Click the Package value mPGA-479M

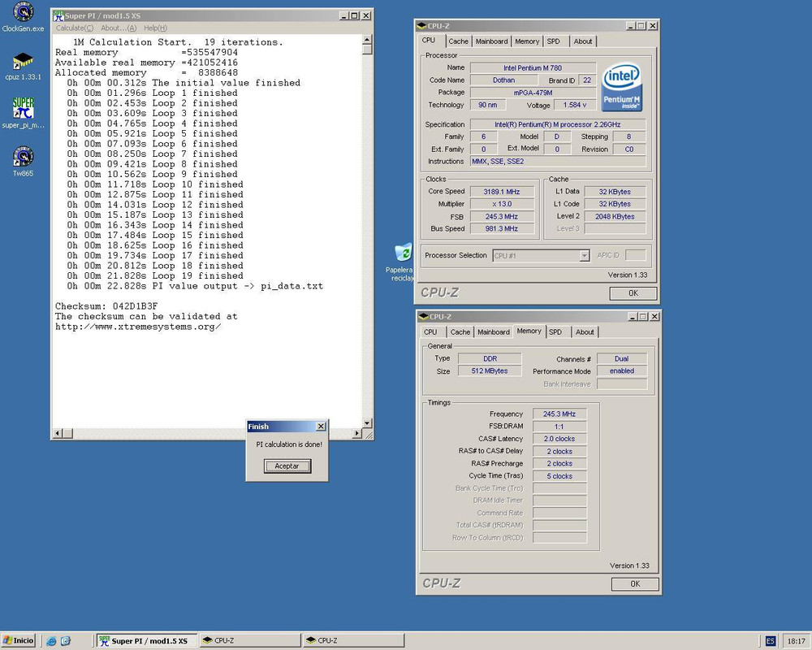[x=533, y=93]
